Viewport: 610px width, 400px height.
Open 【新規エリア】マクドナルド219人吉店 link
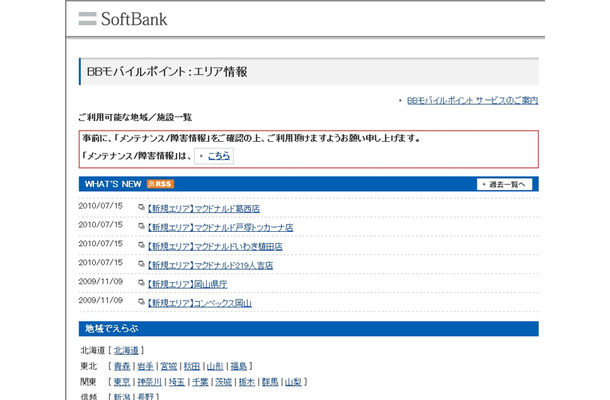tap(210, 265)
